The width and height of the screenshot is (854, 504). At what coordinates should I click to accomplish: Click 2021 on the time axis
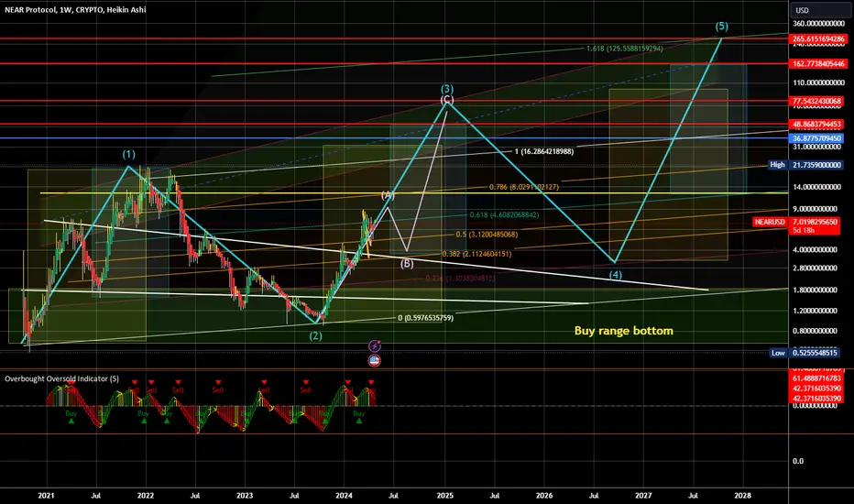[x=46, y=495]
